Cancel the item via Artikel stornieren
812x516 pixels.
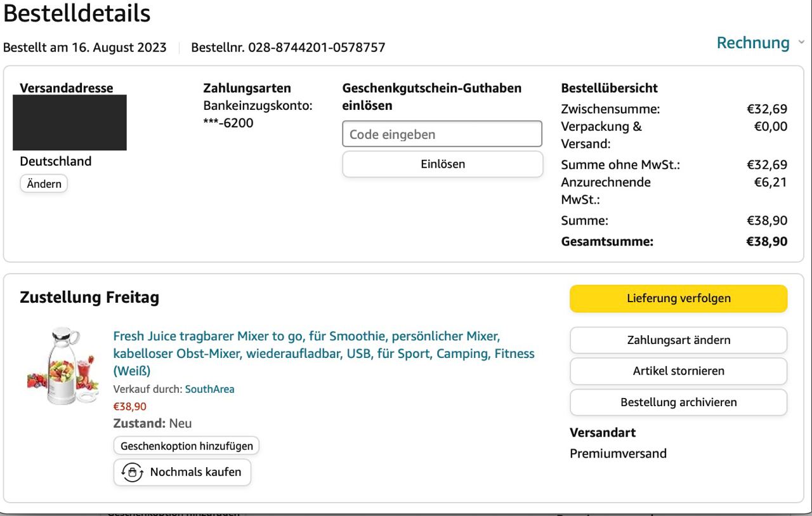point(678,371)
